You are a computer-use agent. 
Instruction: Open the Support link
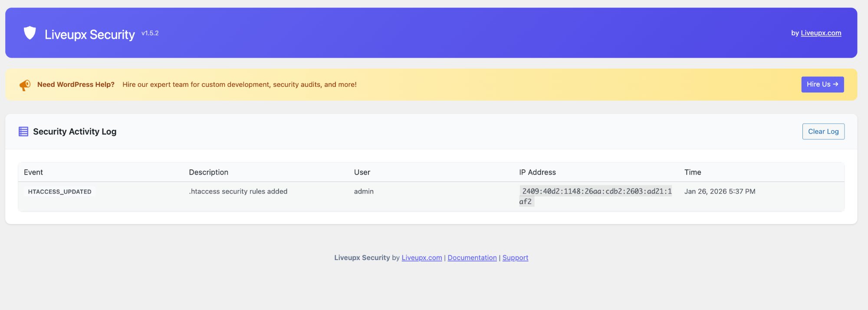515,257
